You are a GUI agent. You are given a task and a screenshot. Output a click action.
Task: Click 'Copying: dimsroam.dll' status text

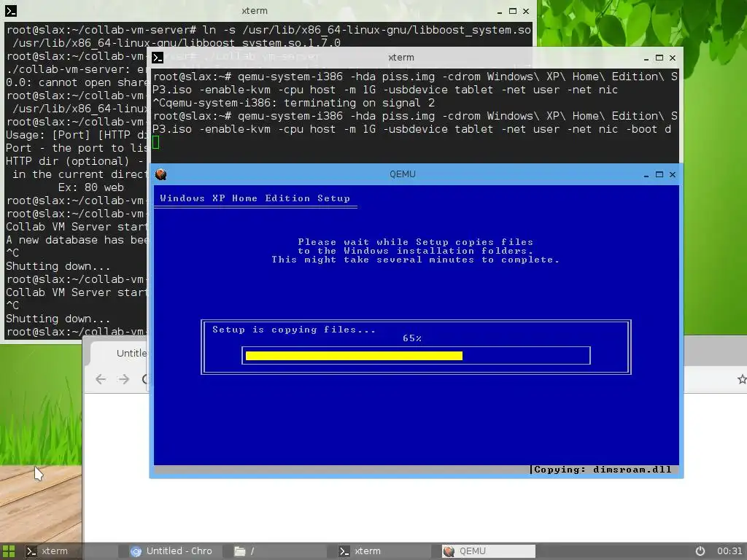pos(603,470)
